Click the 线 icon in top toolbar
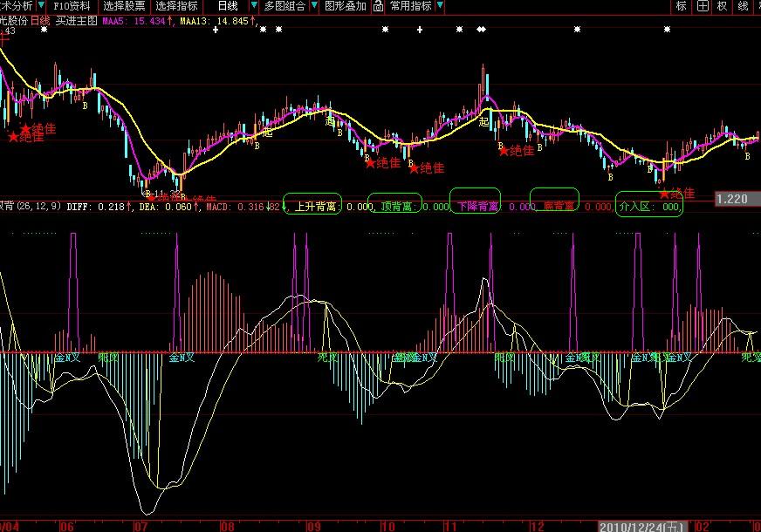761x532 pixels. tap(743, 6)
